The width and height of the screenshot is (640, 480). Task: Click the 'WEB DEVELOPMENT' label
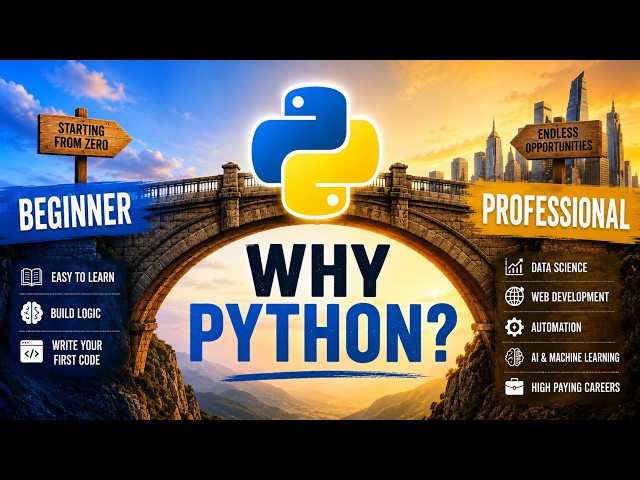tap(570, 297)
